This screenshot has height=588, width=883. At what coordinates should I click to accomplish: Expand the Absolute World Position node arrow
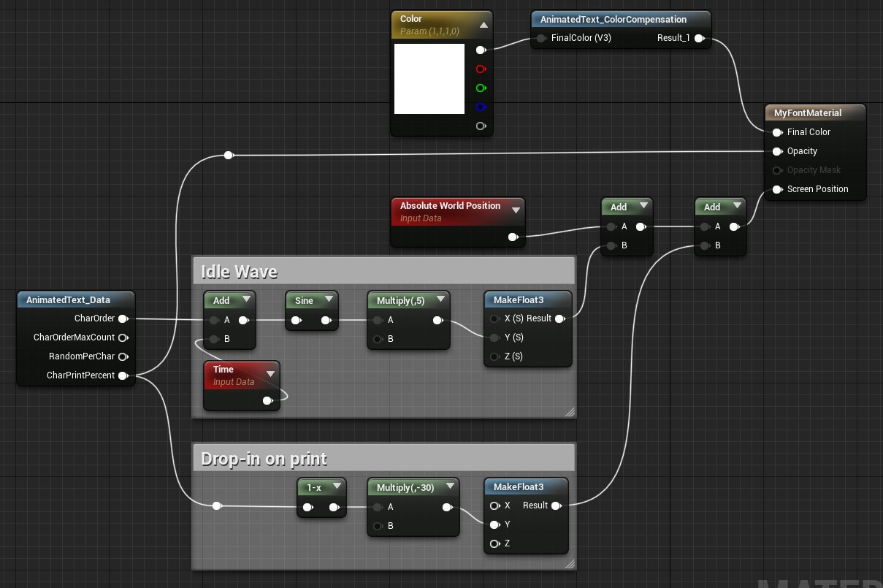(x=516, y=210)
